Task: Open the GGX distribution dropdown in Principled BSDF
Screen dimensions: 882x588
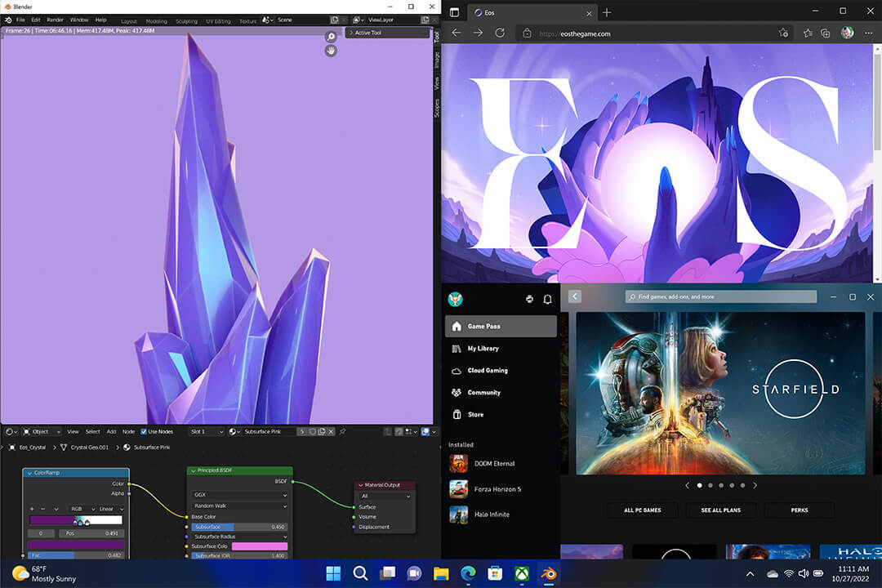Action: tap(239, 495)
